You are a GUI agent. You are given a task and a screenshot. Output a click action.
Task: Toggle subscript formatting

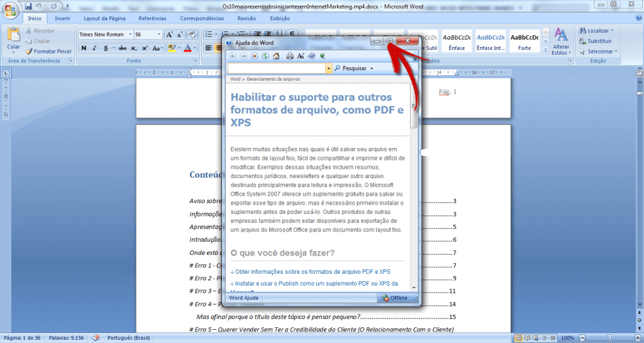[x=134, y=48]
